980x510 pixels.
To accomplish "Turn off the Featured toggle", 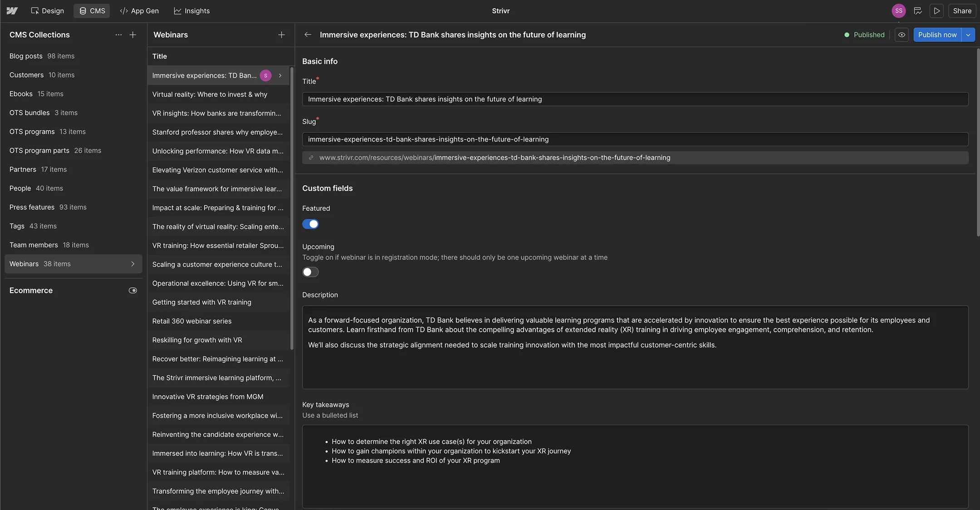I will click(x=311, y=224).
